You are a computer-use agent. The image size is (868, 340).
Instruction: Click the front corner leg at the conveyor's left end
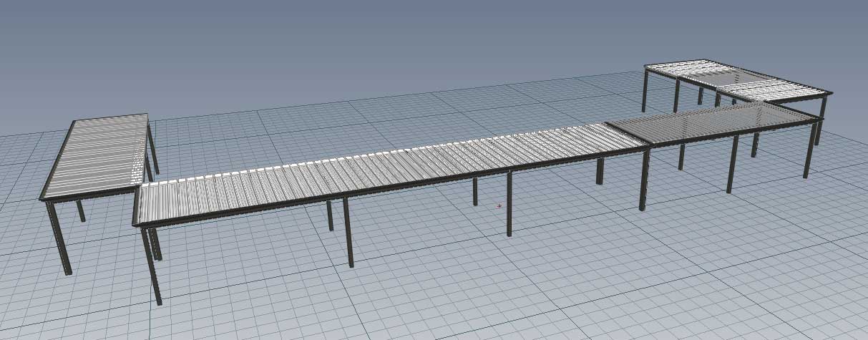coord(151,265)
